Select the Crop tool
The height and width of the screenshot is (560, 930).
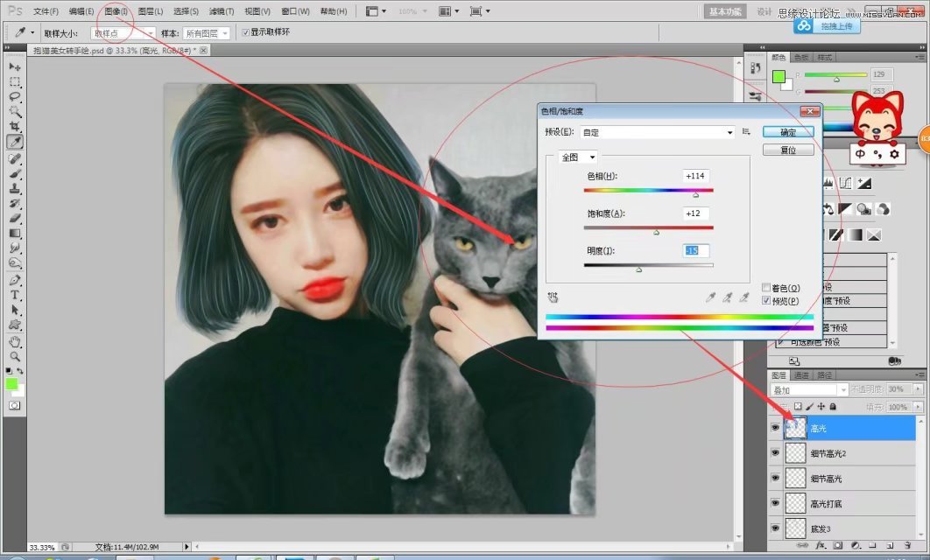(x=15, y=126)
